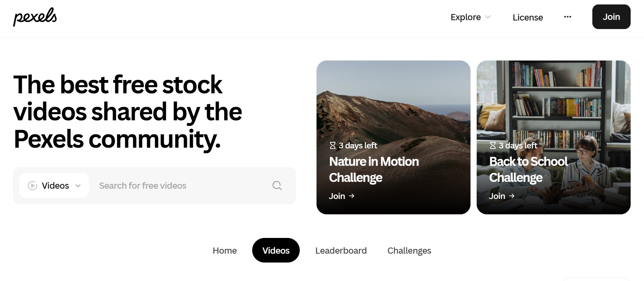Click the arrow next to School challenge Join
The width and height of the screenshot is (644, 281).
click(512, 196)
